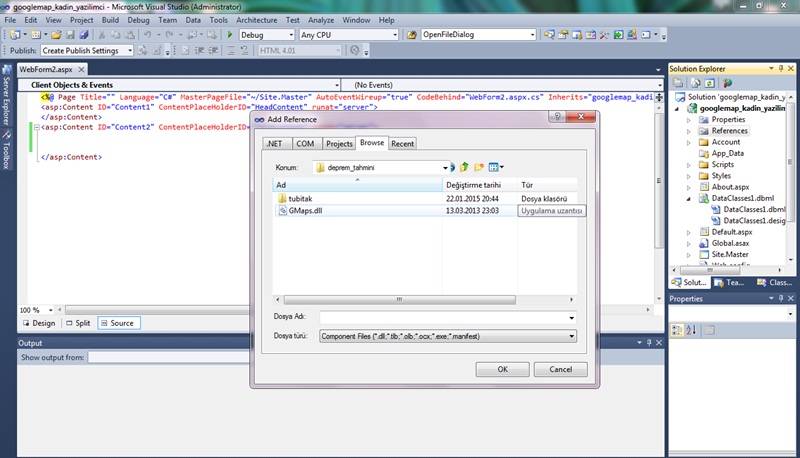
Task: Expand the Scripts folder node
Action: pyautogui.click(x=688, y=165)
